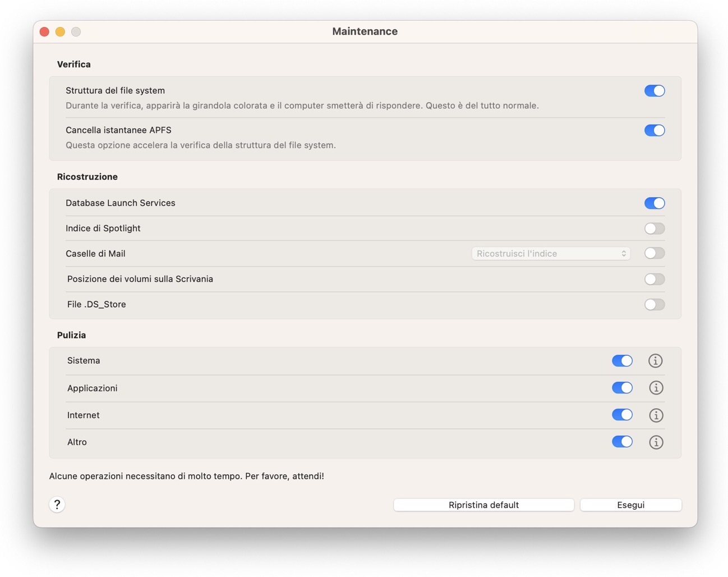Viewport: 728px width, 577px height.
Task: Activate File .DS_Store rebuild option
Action: [654, 304]
